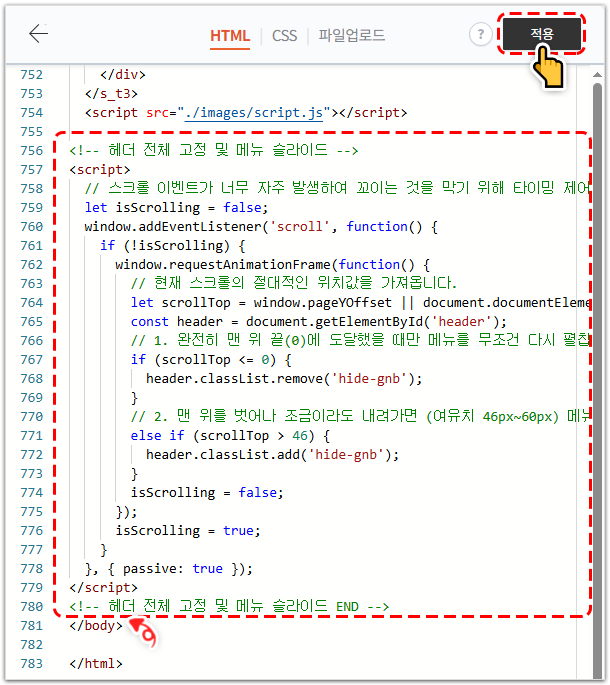Click the 'isScrolling = true;' line
The image size is (610, 685).
[x=188, y=531]
